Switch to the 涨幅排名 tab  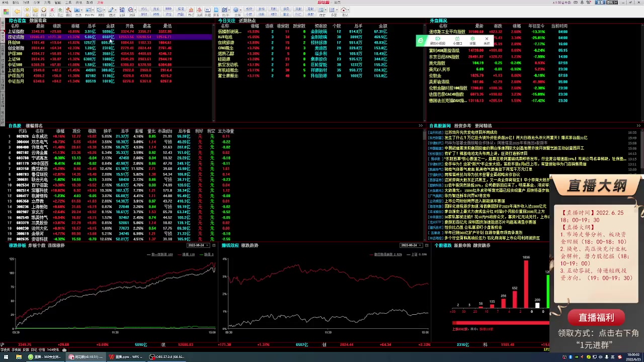click(x=34, y=126)
